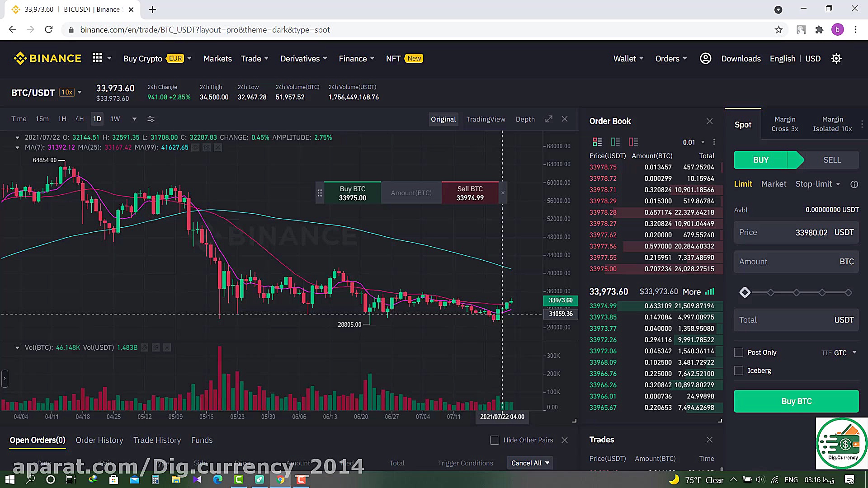868x488 pixels.
Task: Hide the volume indicator with eye icon
Action: click(x=145, y=347)
